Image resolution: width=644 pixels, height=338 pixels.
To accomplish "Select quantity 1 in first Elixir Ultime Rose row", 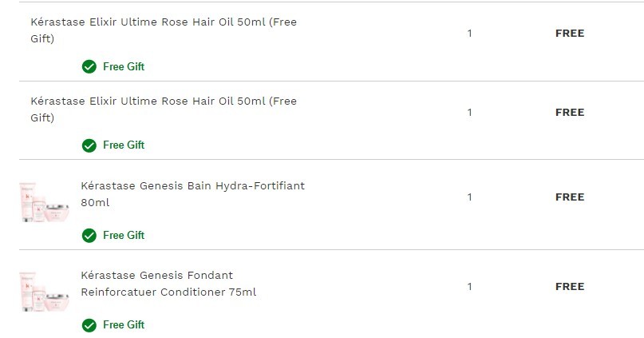I will click(469, 34).
